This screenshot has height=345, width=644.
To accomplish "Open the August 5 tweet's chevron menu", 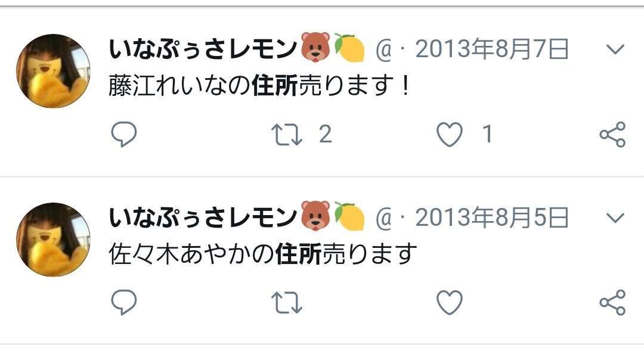I will pyautogui.click(x=615, y=217).
